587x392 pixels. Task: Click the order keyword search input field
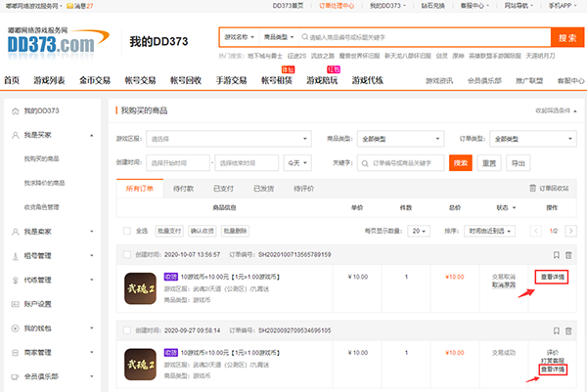coord(401,163)
